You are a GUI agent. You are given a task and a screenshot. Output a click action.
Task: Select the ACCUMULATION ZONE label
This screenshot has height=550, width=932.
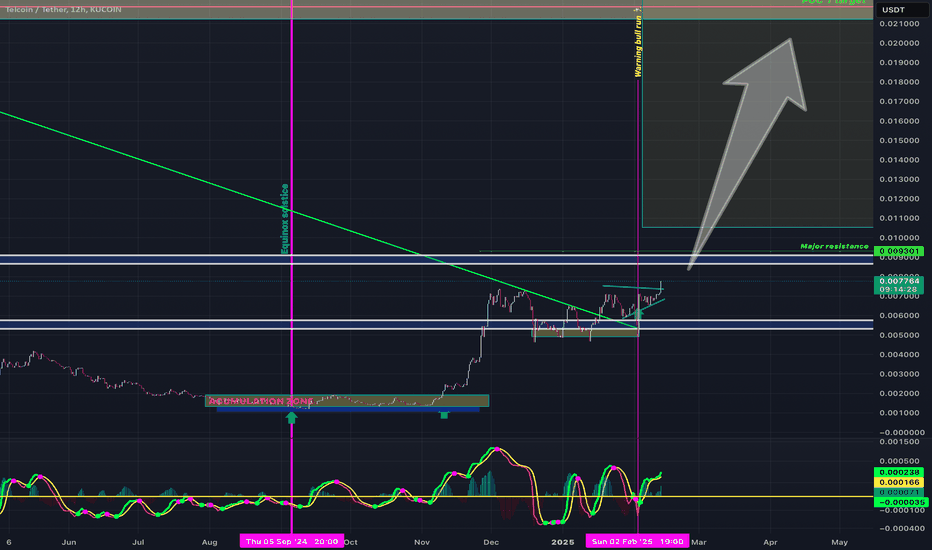[261, 401]
